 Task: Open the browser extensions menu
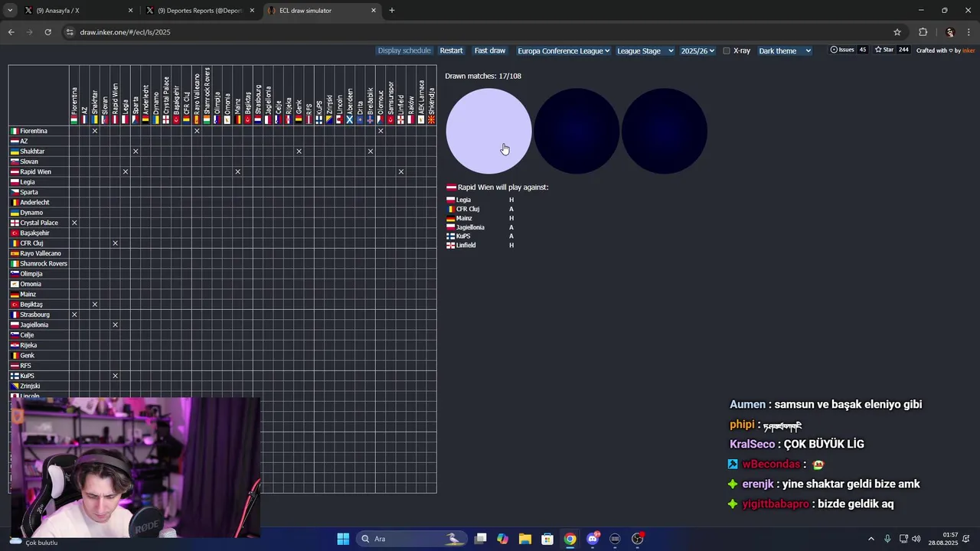click(x=923, y=32)
